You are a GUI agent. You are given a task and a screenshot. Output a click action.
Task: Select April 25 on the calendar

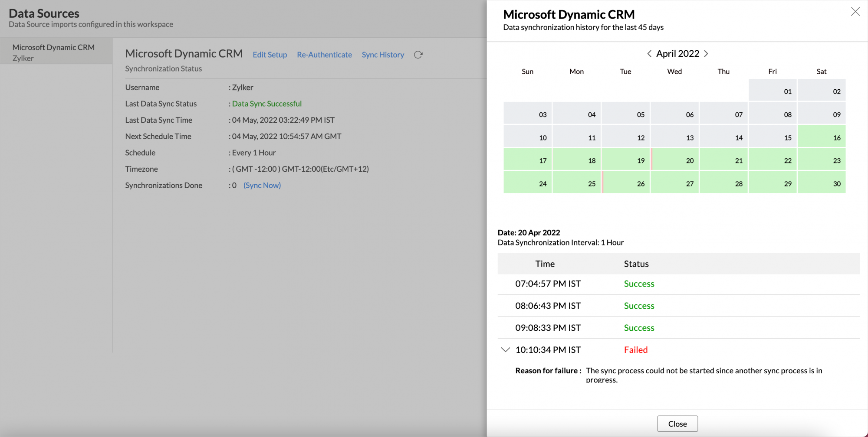(x=576, y=182)
